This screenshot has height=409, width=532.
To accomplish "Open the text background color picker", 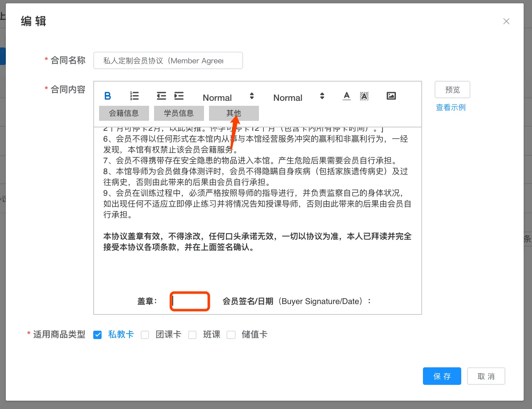I will 364,96.
